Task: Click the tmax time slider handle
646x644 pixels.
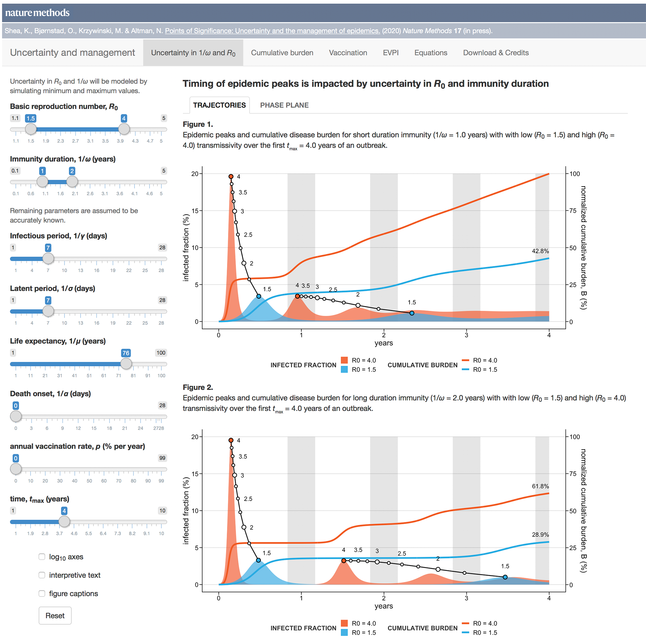Action: 64,521
